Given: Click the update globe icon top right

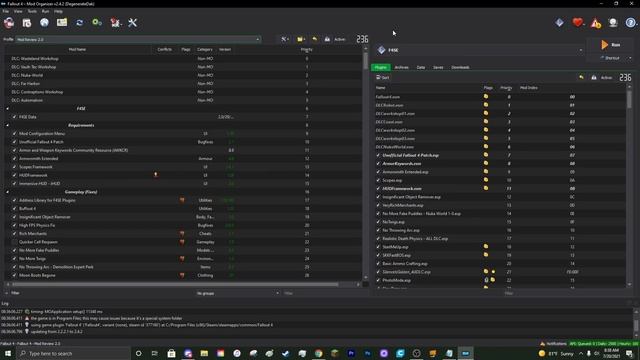Looking at the screenshot, I should tap(613, 23).
